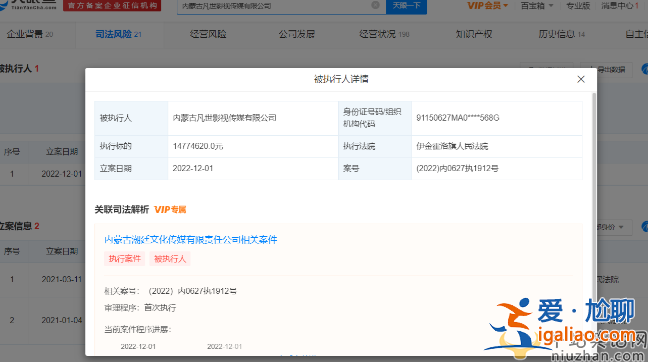Switch to the 企业背景 tab
This screenshot has height=362, width=648.
pyautogui.click(x=30, y=34)
